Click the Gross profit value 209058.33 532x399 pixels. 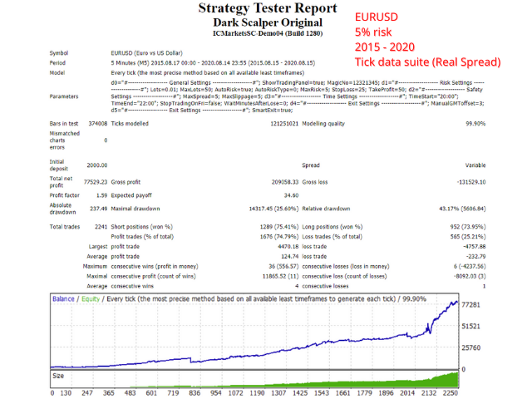(x=285, y=182)
